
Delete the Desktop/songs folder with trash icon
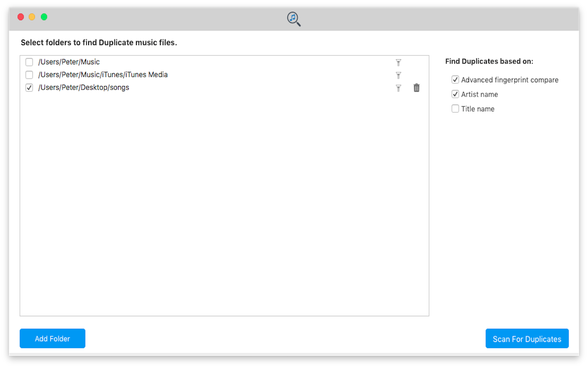point(417,88)
